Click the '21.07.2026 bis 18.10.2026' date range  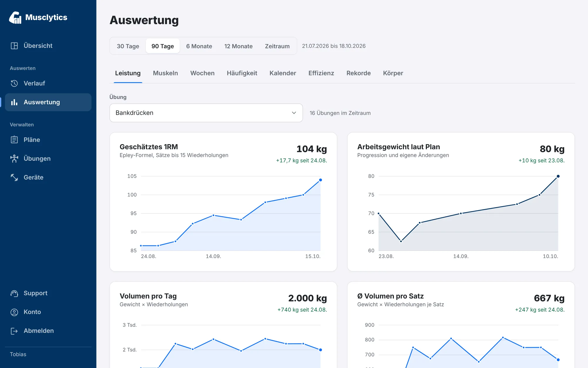(334, 46)
